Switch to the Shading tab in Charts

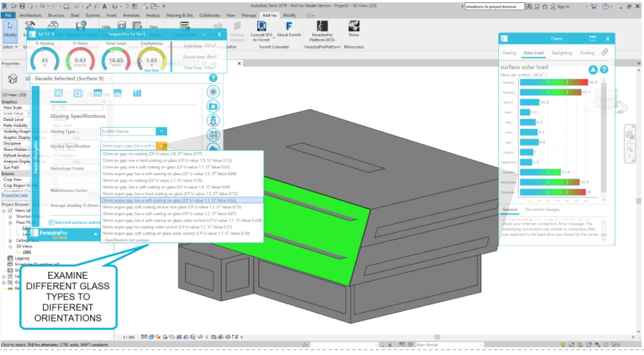(587, 53)
